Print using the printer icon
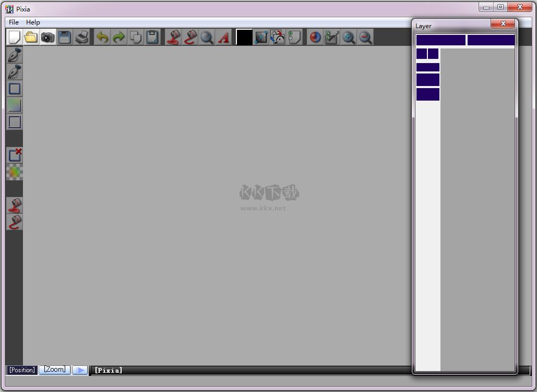 tap(81, 37)
